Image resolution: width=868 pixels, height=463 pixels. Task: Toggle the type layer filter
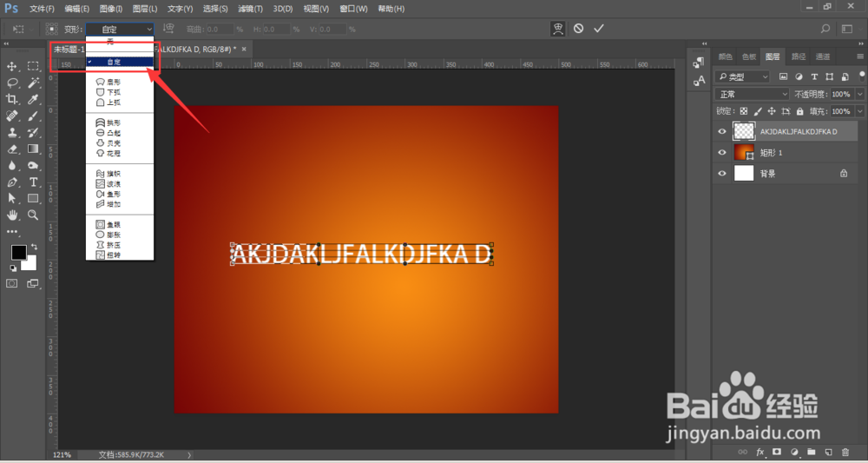point(814,76)
